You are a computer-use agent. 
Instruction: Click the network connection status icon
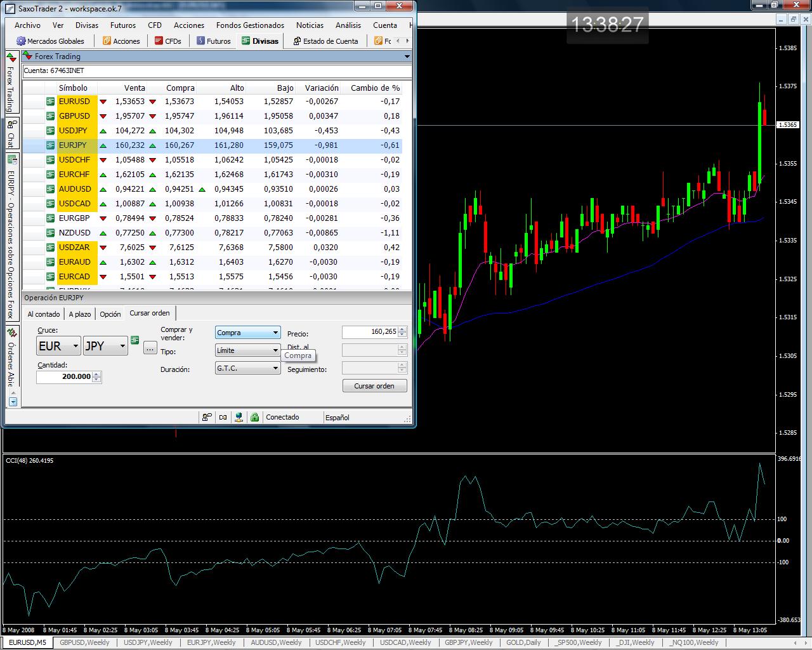(239, 417)
